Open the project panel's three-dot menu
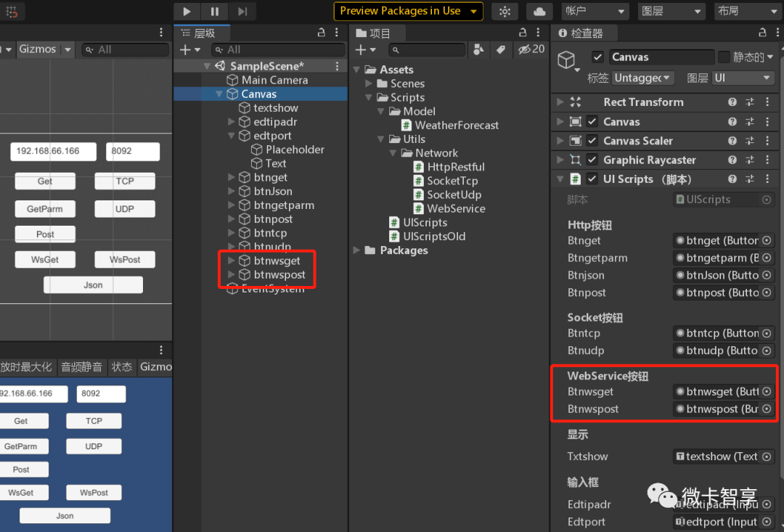This screenshot has height=532, width=784. coord(538,33)
